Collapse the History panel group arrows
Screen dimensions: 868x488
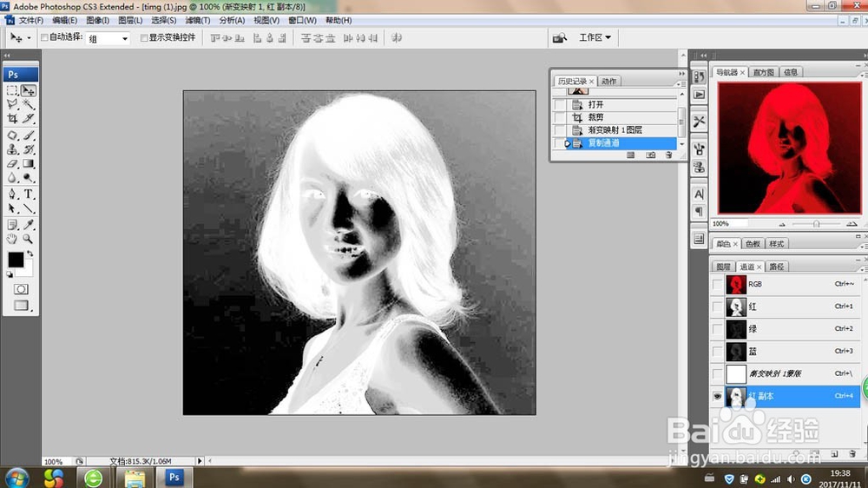(x=682, y=73)
